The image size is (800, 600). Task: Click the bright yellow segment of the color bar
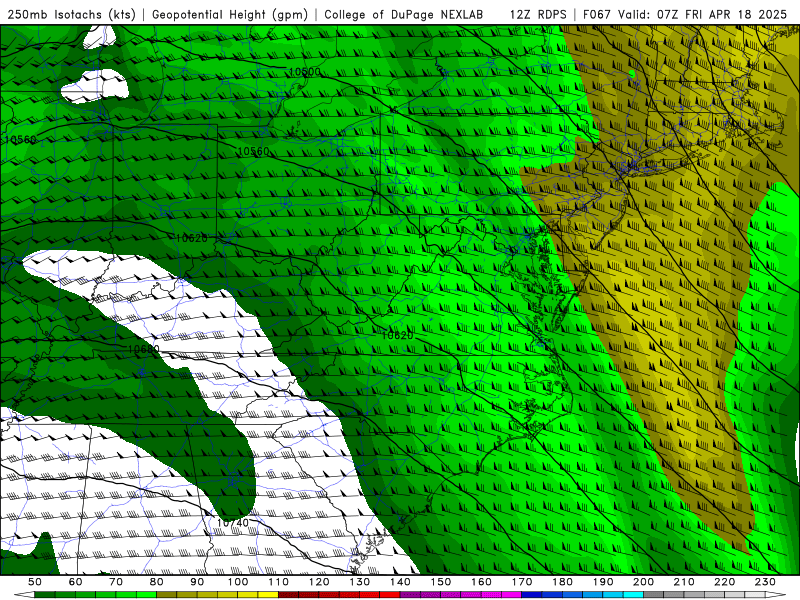click(x=268, y=595)
